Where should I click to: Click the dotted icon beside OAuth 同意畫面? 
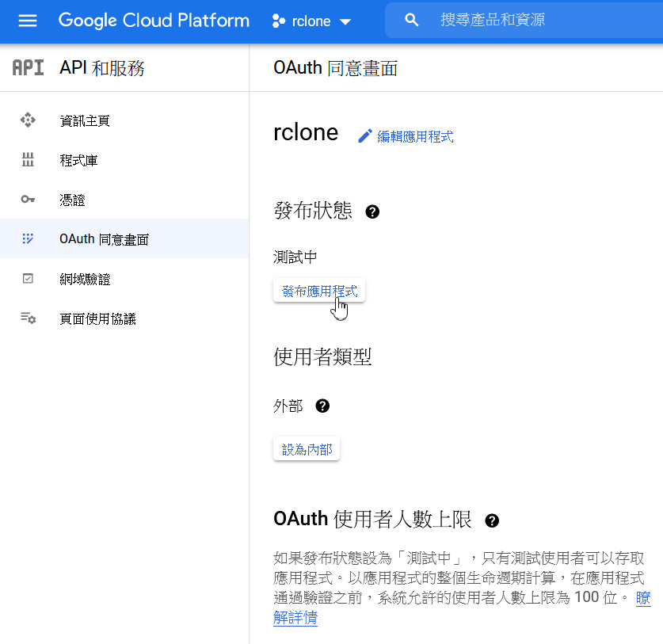click(28, 239)
